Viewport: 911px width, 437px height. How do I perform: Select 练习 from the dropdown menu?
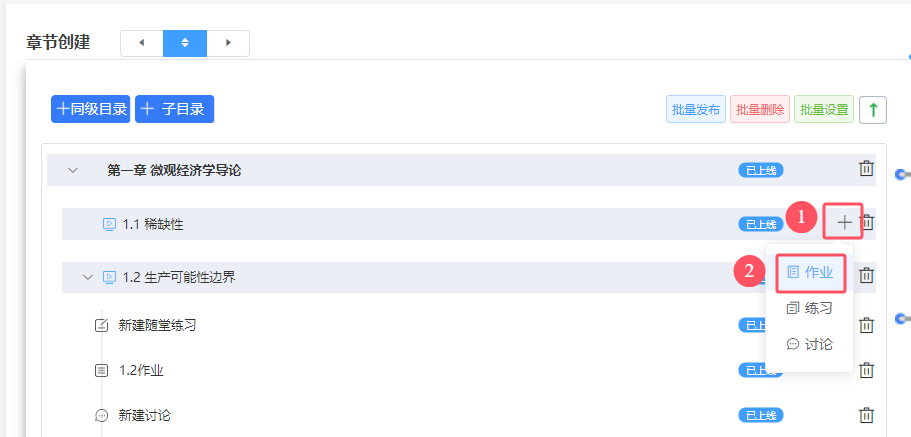[x=810, y=309]
